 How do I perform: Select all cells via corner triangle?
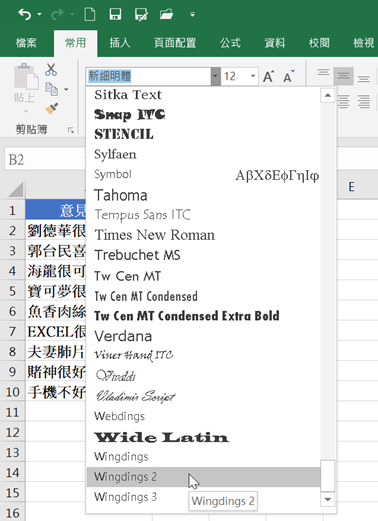tap(15, 189)
